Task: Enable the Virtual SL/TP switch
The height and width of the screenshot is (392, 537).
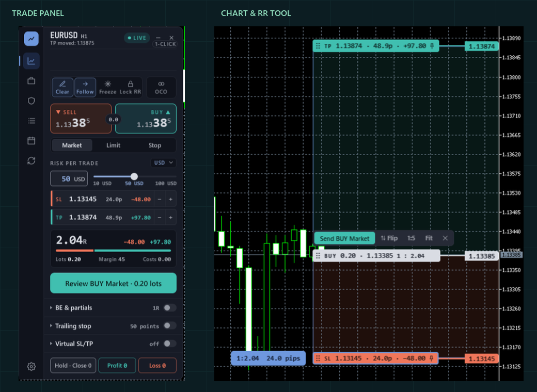Action: 170,344
